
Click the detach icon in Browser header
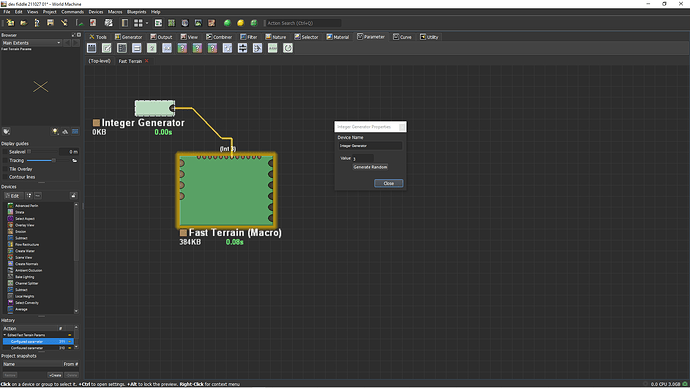tap(73, 35)
